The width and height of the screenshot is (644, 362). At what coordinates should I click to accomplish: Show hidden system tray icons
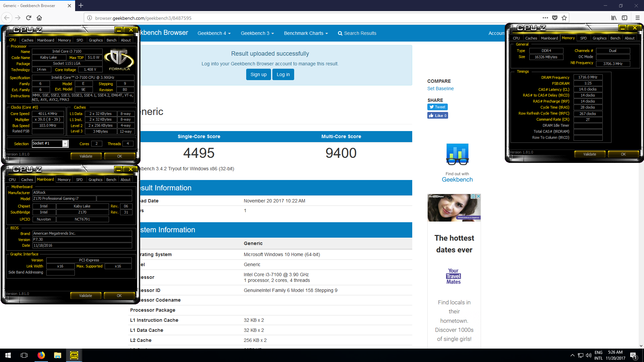(572, 355)
